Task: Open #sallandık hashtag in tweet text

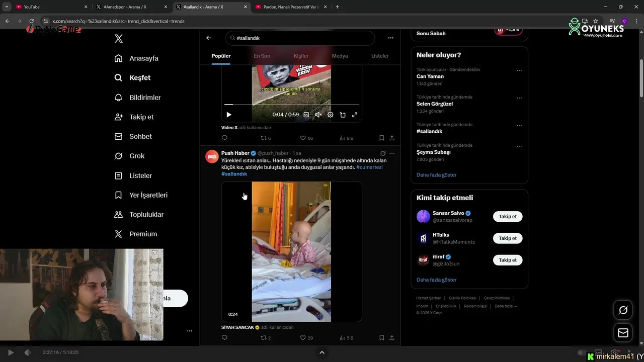Action: [234, 174]
